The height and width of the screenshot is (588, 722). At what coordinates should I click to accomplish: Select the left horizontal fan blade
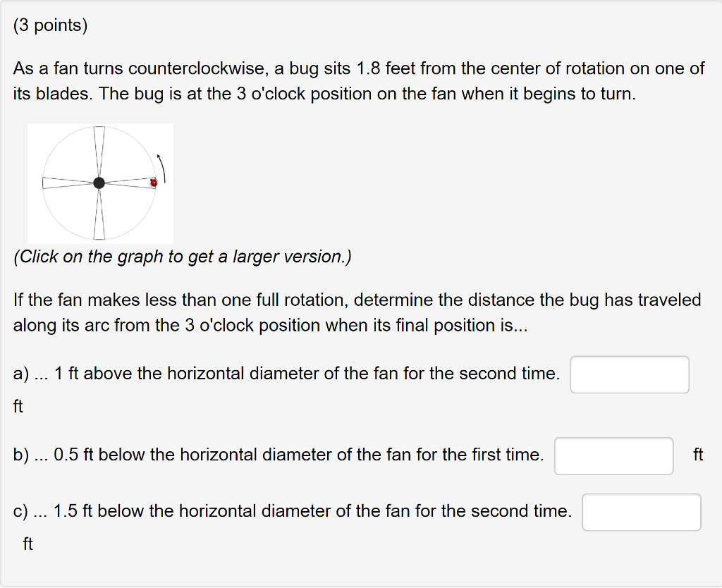[x=63, y=183]
